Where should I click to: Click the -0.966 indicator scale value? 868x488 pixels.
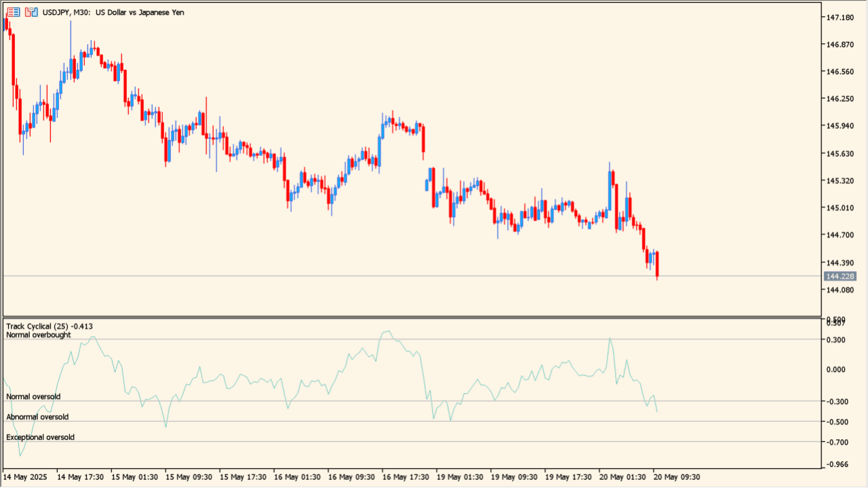[x=837, y=464]
